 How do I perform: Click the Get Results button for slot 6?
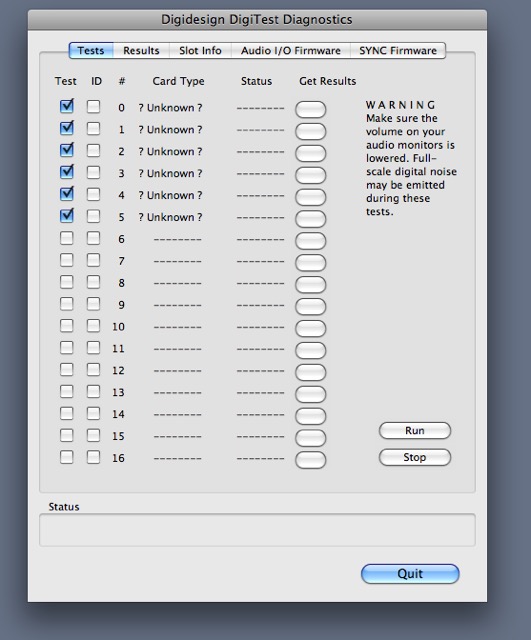311,241
